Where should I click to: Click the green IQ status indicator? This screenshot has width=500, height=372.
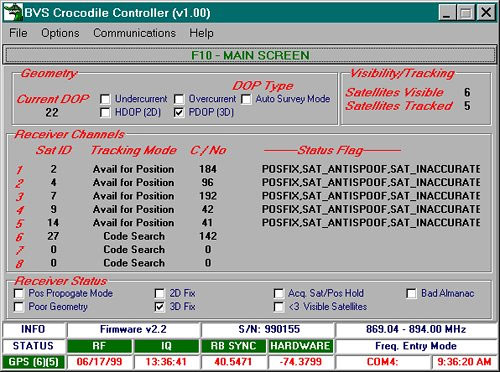(166, 346)
